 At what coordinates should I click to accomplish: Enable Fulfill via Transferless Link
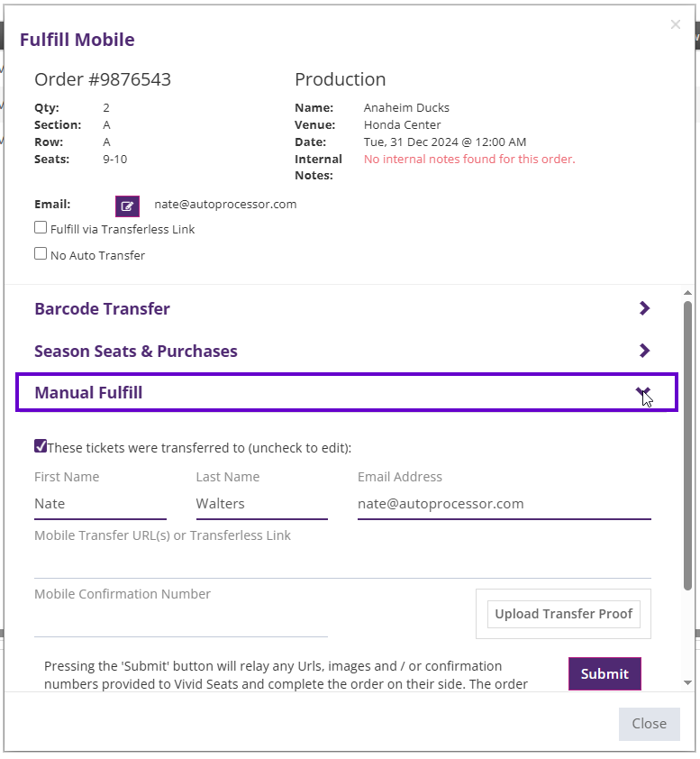[x=40, y=227]
